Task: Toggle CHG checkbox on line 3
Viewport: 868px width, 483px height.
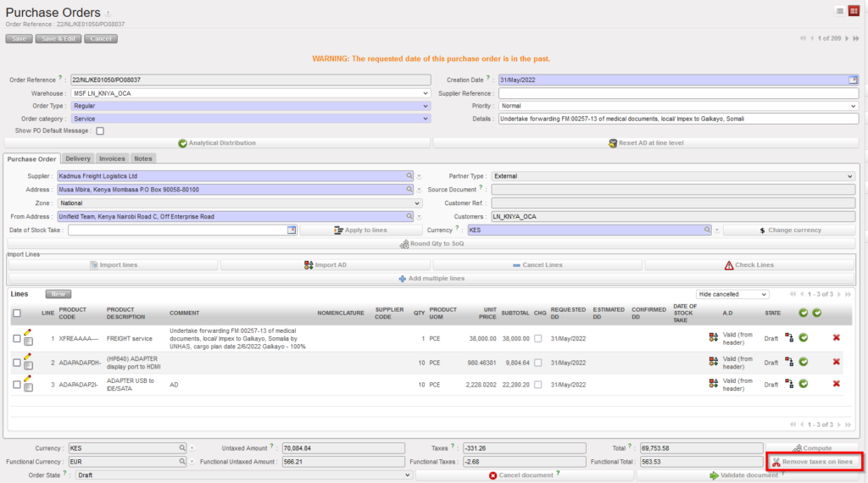Action: pyautogui.click(x=538, y=385)
